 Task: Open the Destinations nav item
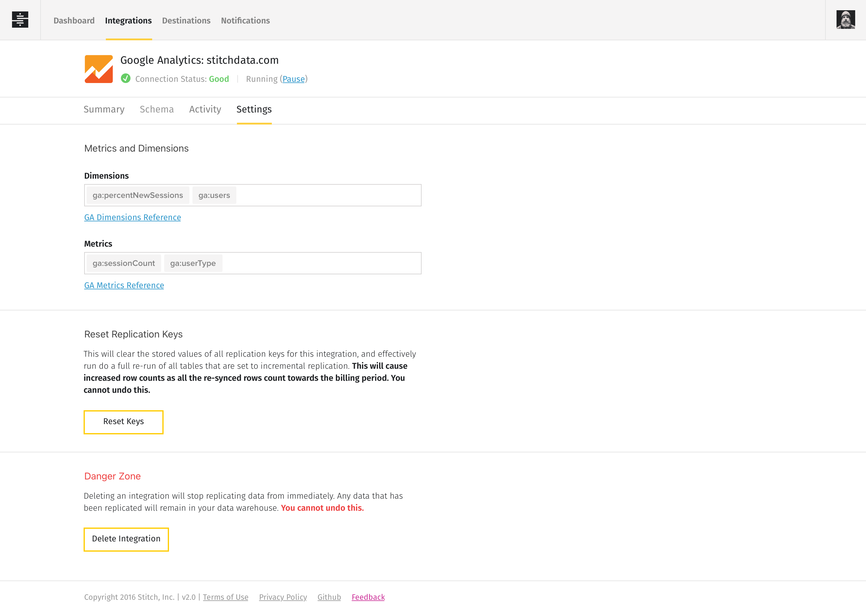pyautogui.click(x=186, y=20)
